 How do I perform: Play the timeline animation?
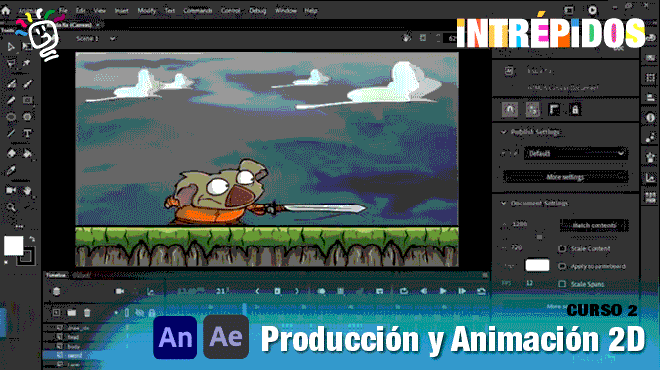point(442,291)
